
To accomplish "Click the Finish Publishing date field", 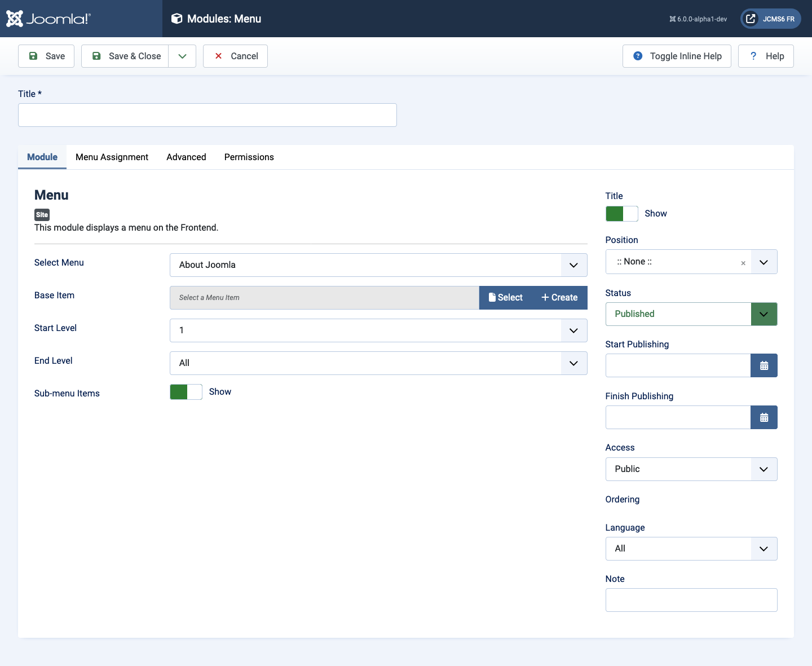I will click(678, 417).
